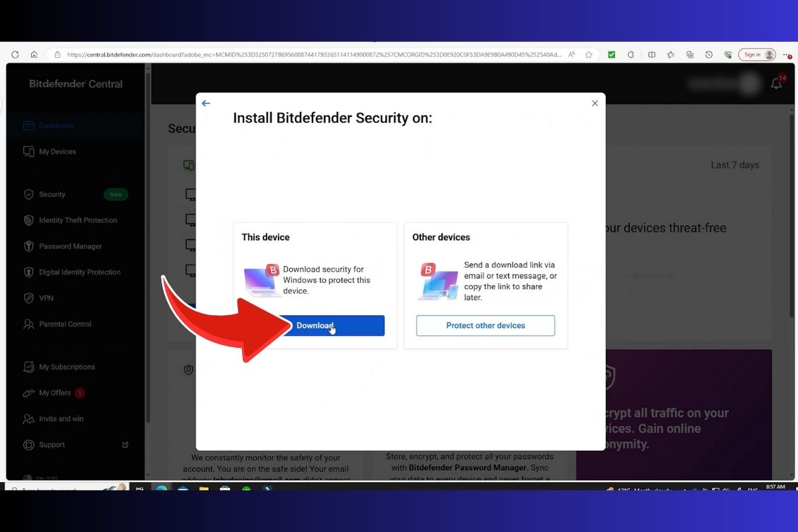Click the Support lifebuoy icon

point(29,444)
